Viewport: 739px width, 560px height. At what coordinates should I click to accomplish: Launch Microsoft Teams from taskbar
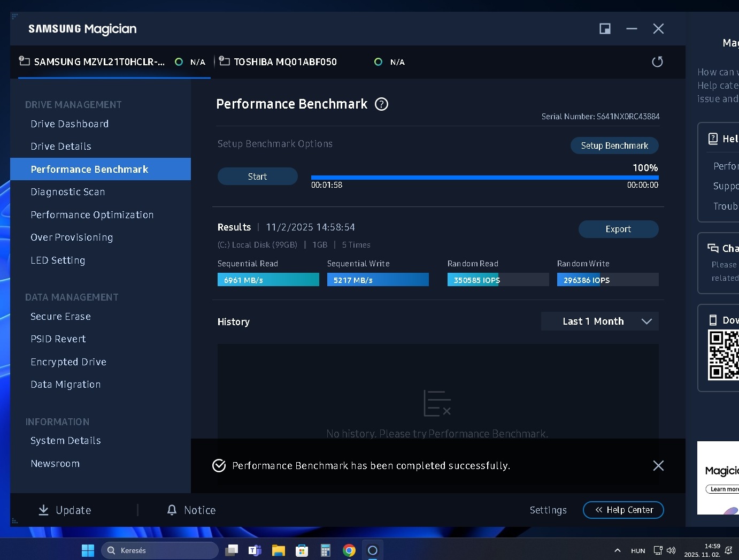[x=255, y=550]
